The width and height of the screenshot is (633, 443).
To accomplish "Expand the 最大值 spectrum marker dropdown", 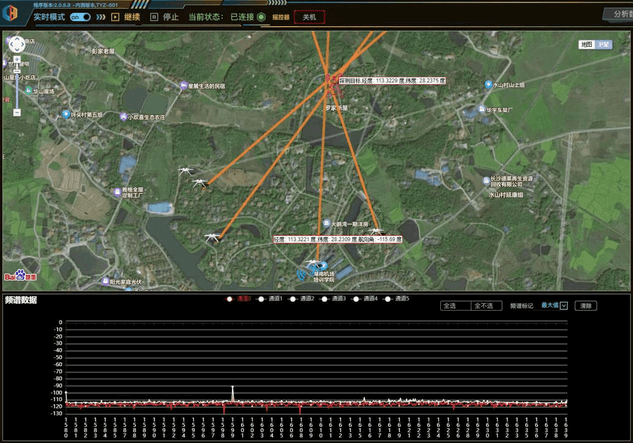I will point(563,306).
